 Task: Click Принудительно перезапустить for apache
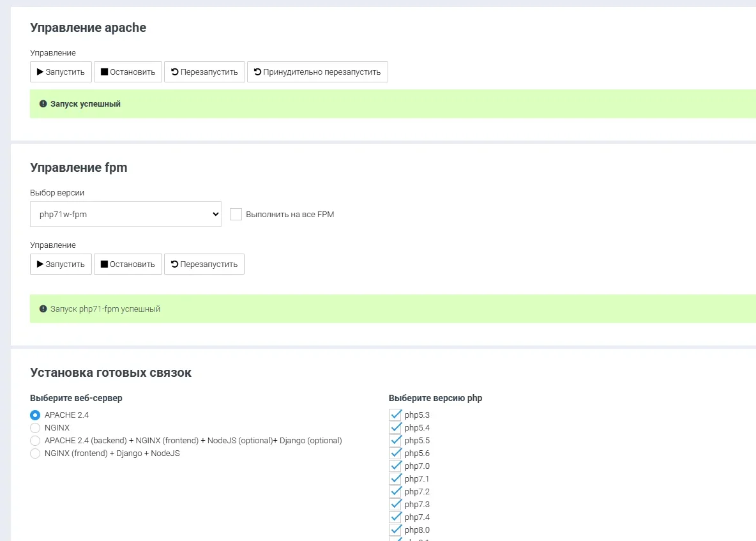tap(317, 72)
